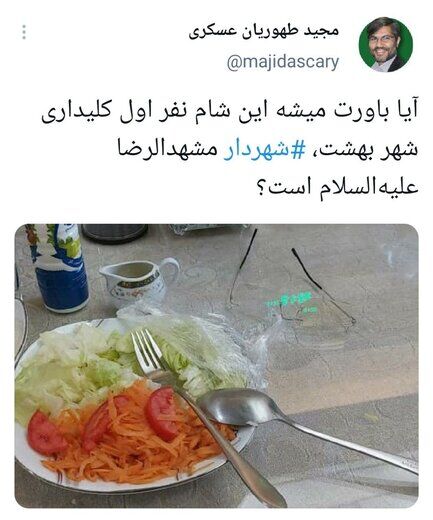Image resolution: width=433 pixels, height=520 pixels.
Task: Click the chopped lettuce on the plate
Action: [110, 360]
